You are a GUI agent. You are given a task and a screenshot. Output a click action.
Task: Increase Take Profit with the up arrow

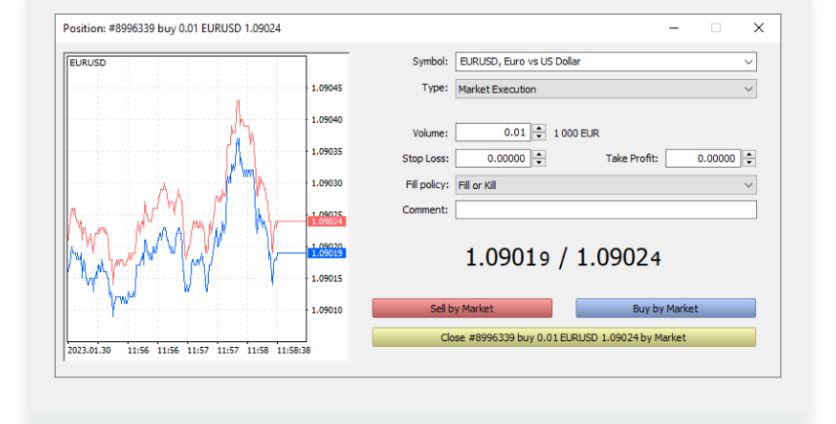(x=750, y=154)
